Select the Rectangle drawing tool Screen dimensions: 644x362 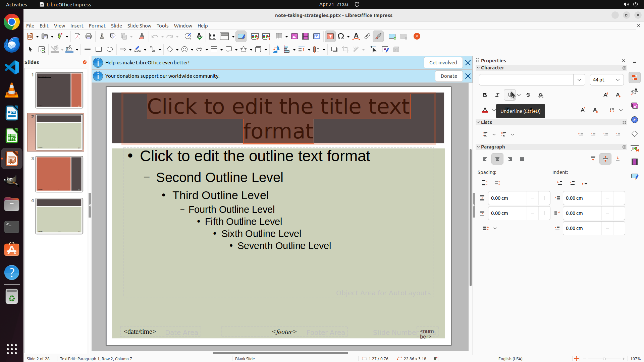(x=99, y=50)
